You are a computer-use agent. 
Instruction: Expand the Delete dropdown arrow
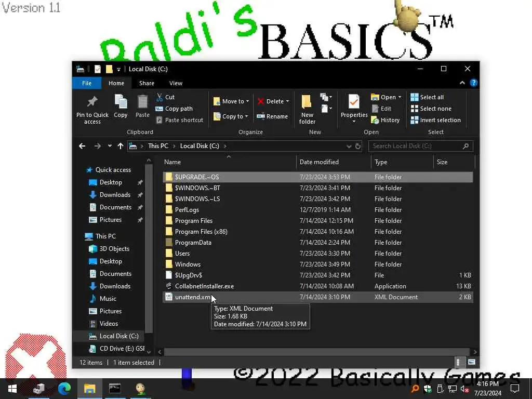287,101
